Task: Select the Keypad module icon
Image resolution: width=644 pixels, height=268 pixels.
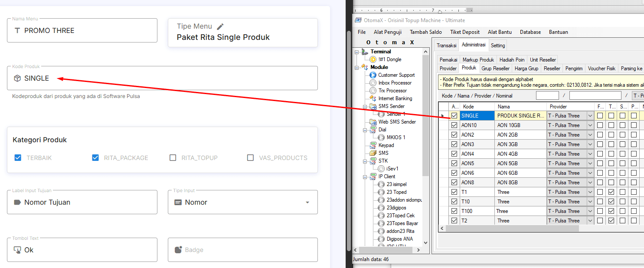Action: pyautogui.click(x=373, y=145)
